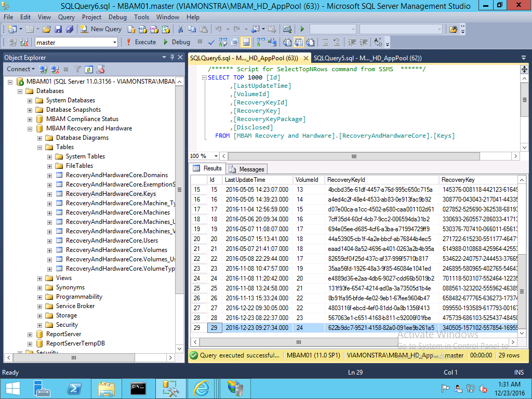Select the Results tab
This screenshot has height=399, width=532.
(207, 168)
